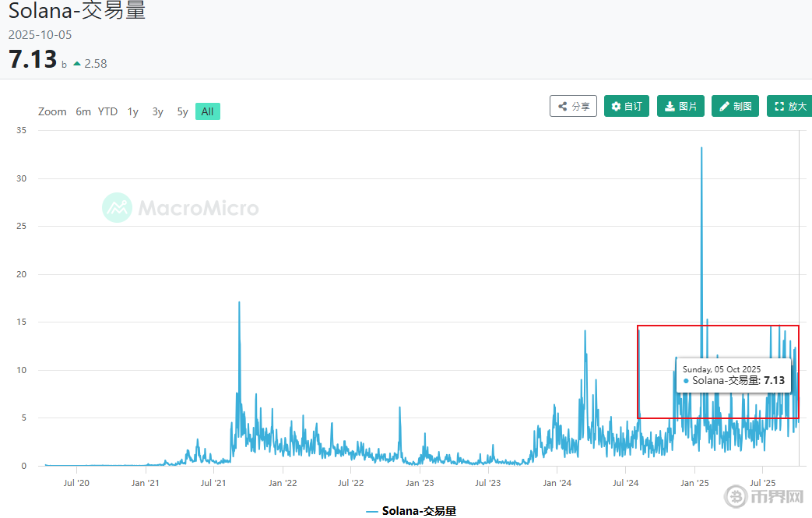The image size is (812, 518).
Task: Click the 2025-10-05 date text
Action: pos(40,35)
